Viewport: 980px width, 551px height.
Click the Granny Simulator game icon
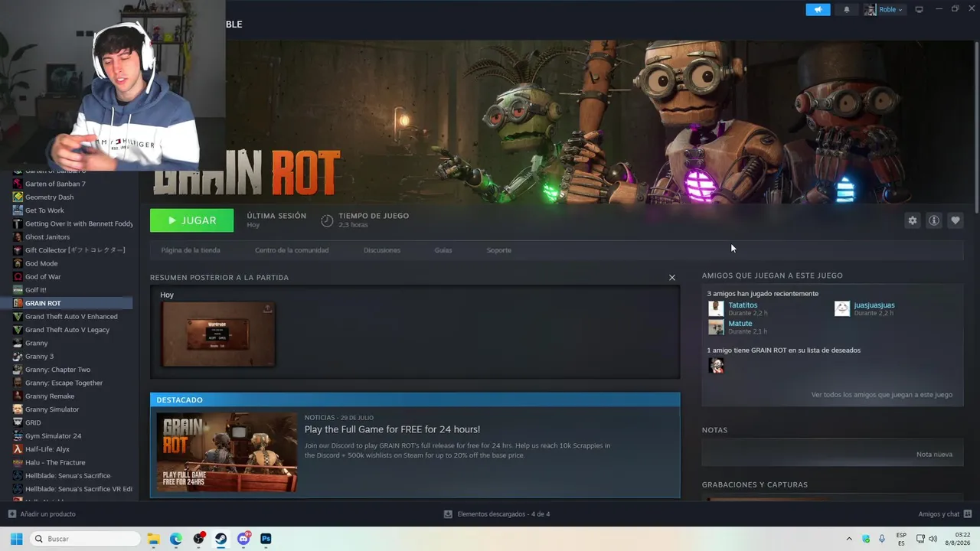coord(18,409)
